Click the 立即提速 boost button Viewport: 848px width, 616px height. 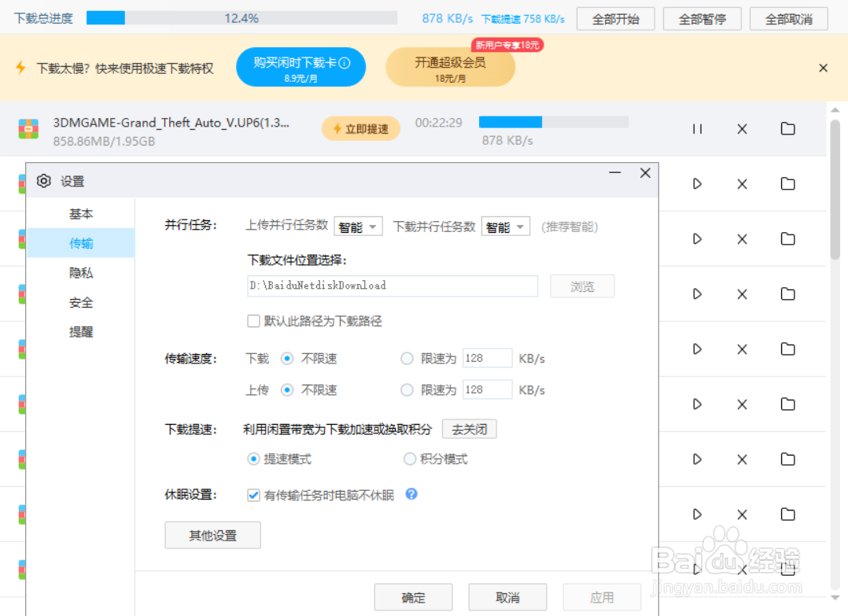[361, 129]
